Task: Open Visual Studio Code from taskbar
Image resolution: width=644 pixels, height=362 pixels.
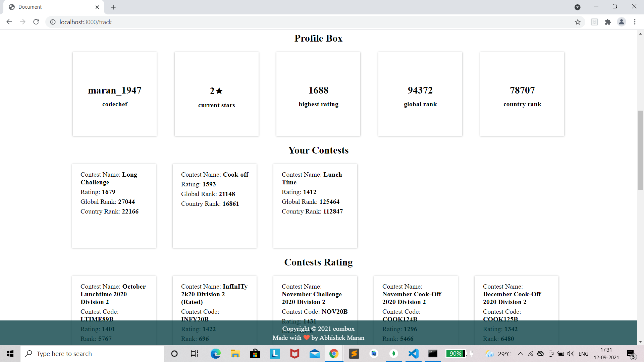Action: 413,354
